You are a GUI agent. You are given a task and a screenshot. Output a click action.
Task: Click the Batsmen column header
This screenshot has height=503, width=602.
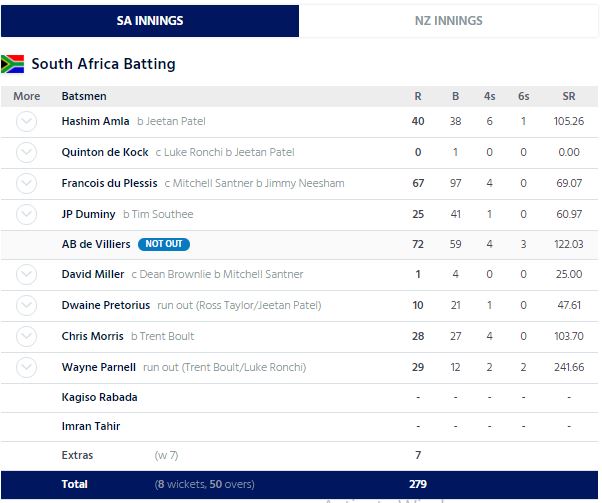pyautogui.click(x=84, y=96)
